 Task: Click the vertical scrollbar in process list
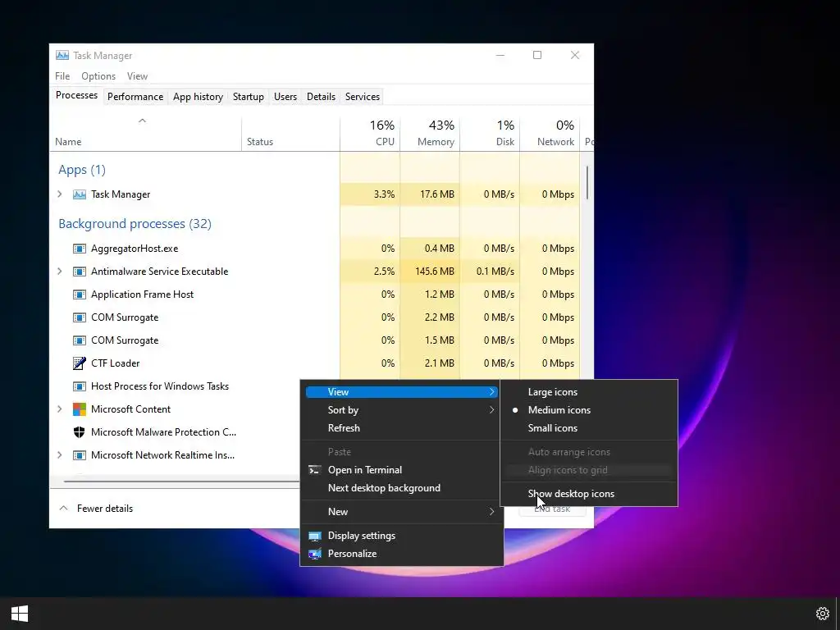(587, 183)
